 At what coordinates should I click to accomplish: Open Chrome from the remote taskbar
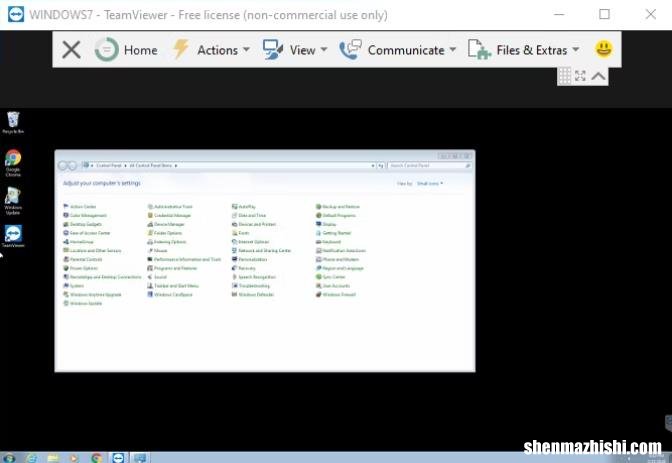[97, 458]
